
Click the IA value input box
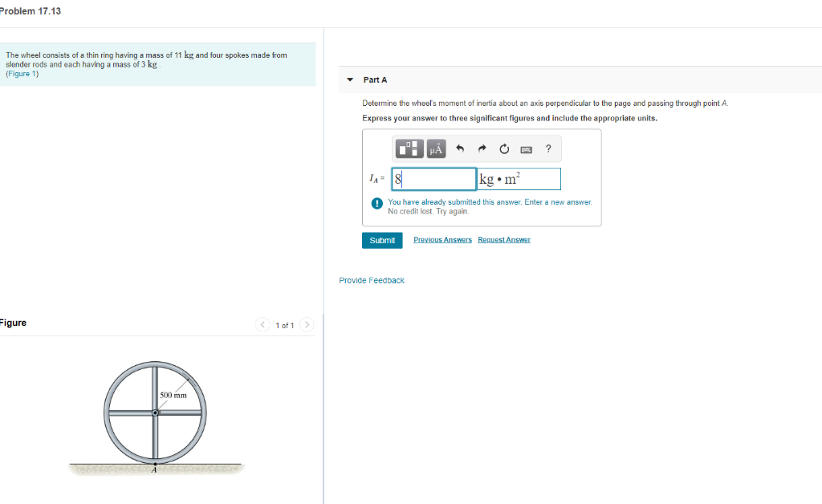coord(434,179)
